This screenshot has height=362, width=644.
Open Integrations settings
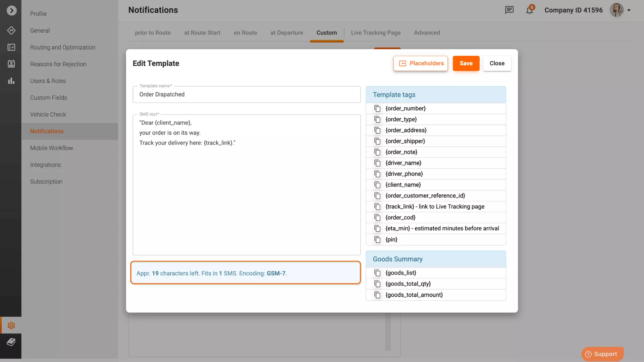(x=45, y=165)
